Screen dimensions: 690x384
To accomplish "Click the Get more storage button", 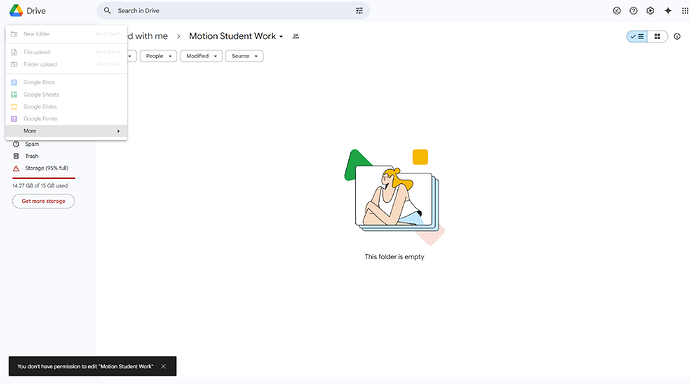I will pyautogui.click(x=43, y=201).
